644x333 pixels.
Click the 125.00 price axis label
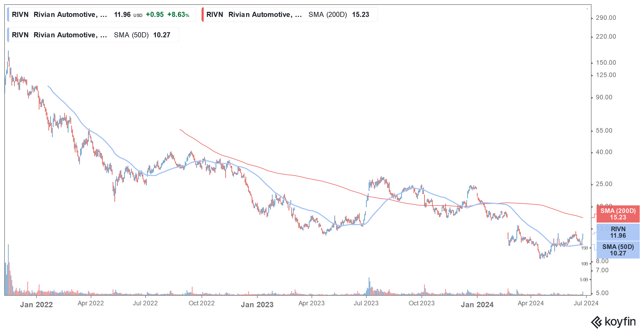[606, 75]
